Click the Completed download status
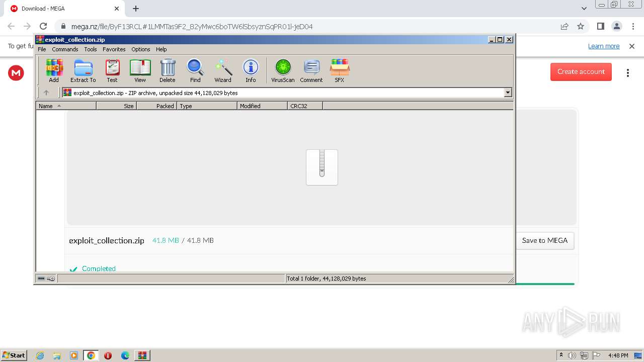 [99, 268]
